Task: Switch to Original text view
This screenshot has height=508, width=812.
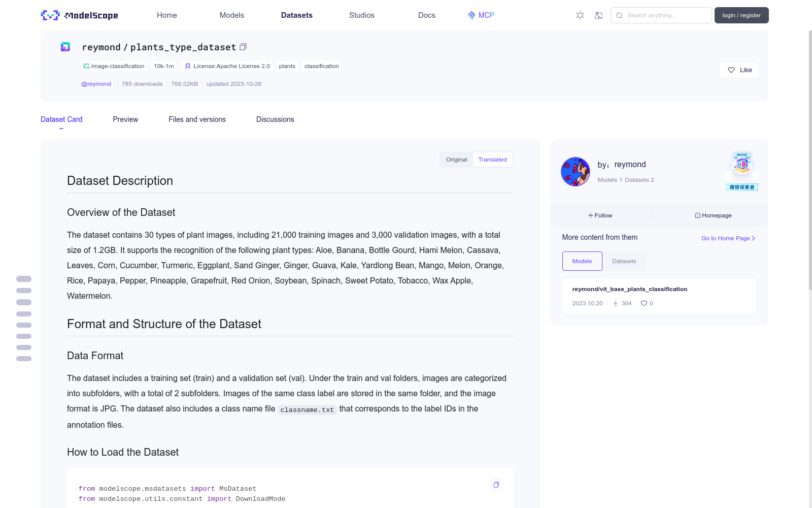Action: pyautogui.click(x=457, y=160)
